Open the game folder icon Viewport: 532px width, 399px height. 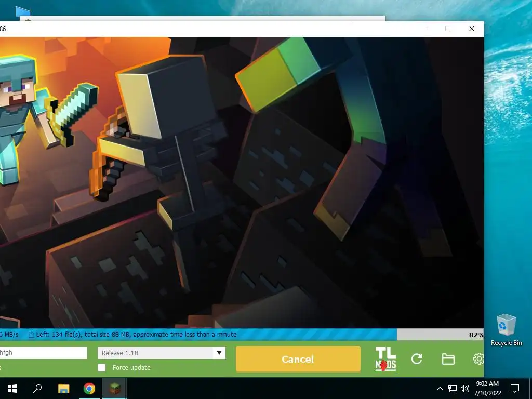[448, 359]
